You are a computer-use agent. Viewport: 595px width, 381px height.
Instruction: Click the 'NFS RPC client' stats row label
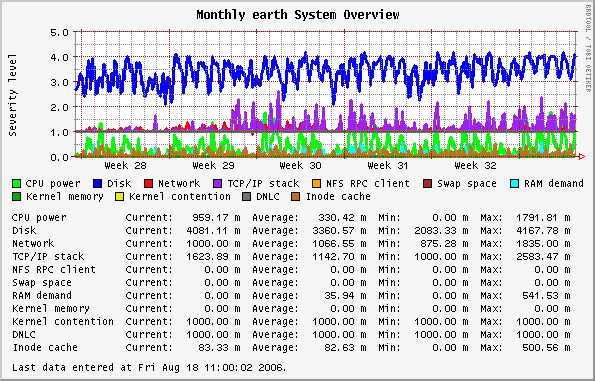pos(54,270)
